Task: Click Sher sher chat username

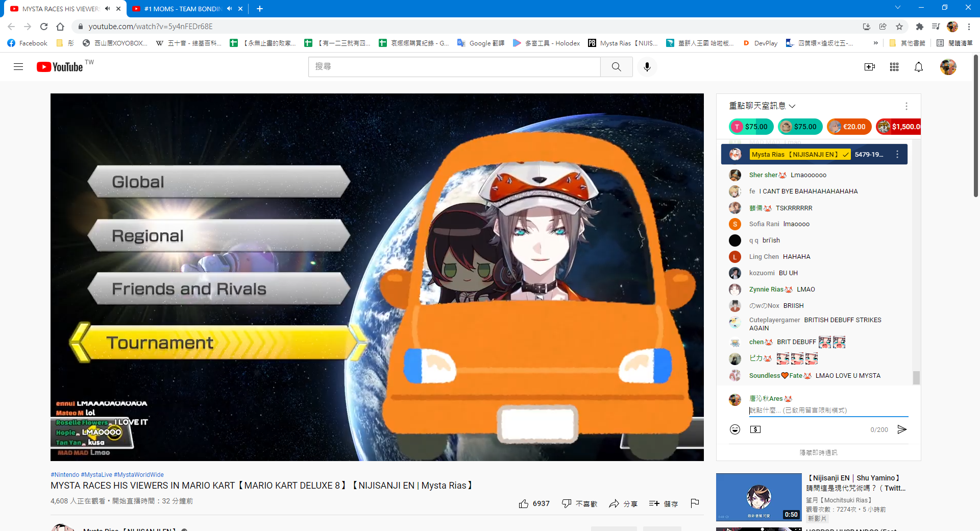Action: [x=763, y=175]
